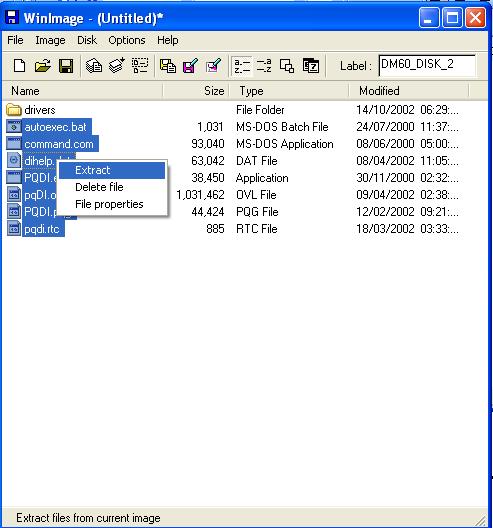
Task: Open the Image menu
Action: click(x=50, y=40)
